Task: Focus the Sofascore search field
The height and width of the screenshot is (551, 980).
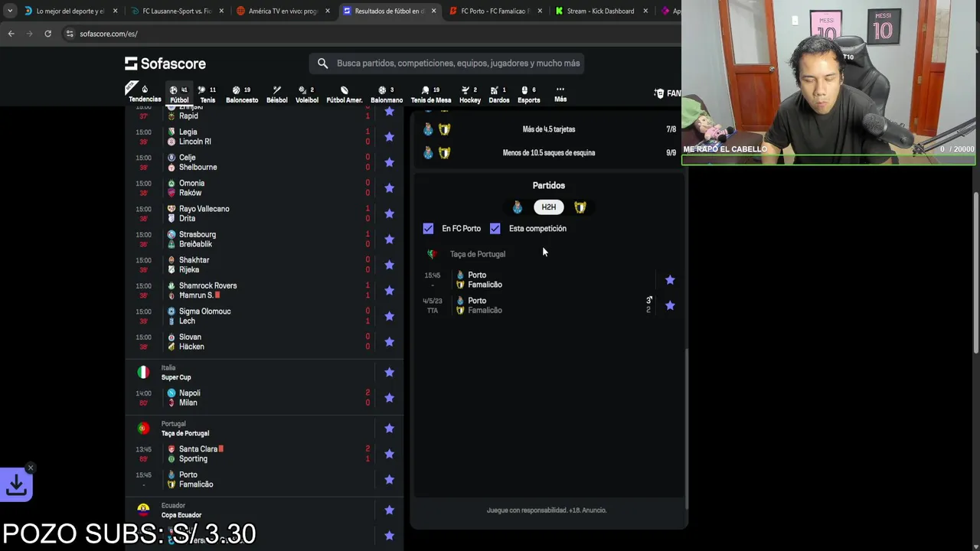Action: [447, 64]
